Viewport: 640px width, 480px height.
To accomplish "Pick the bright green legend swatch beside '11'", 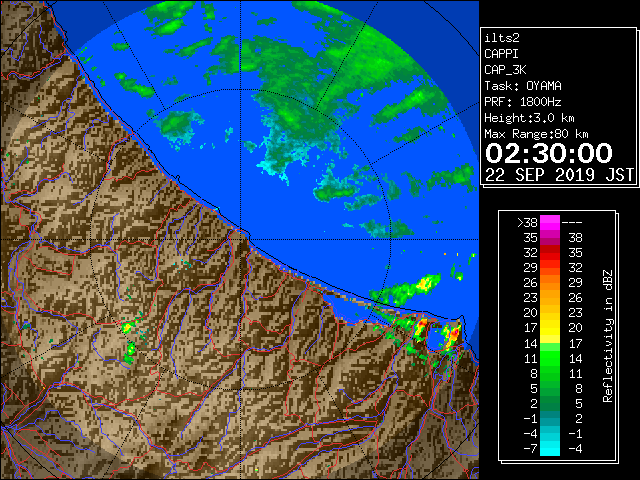I will (x=550, y=358).
